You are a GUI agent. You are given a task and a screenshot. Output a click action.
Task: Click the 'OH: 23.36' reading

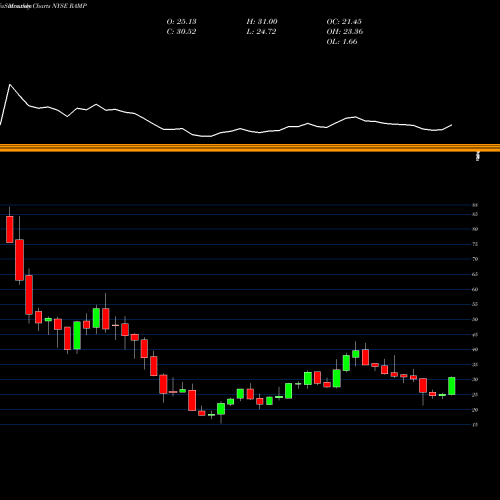coord(345,32)
